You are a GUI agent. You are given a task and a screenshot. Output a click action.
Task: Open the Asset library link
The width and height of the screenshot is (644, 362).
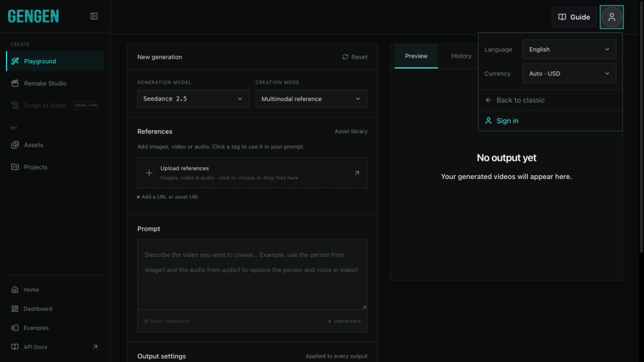click(351, 131)
